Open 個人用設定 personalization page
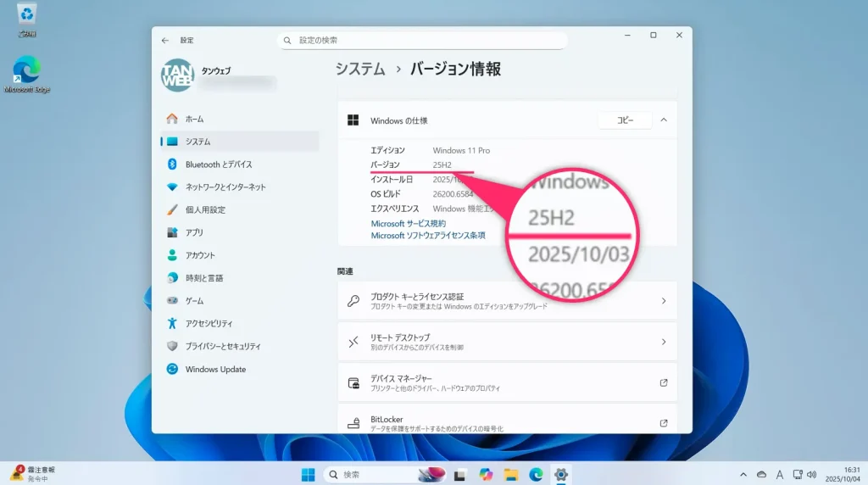This screenshot has height=485, width=868. coord(205,209)
